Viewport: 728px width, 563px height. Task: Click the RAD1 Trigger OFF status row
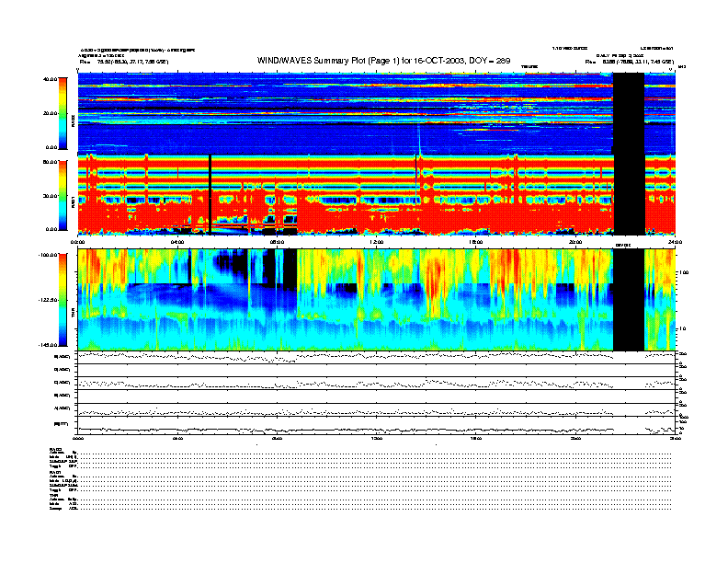tap(359, 489)
